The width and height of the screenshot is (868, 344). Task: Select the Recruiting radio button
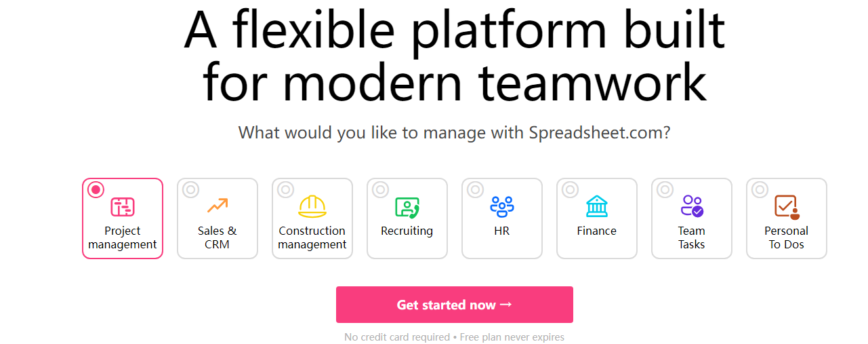tap(380, 189)
